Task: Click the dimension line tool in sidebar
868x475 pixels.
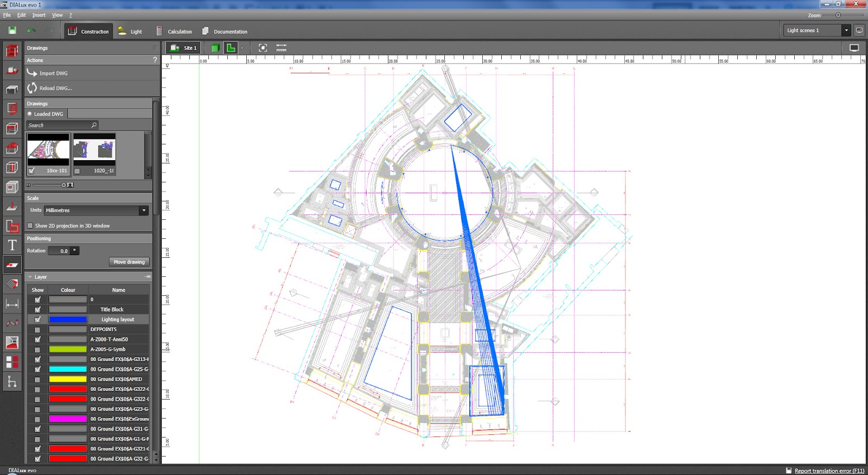Action: click(x=12, y=304)
